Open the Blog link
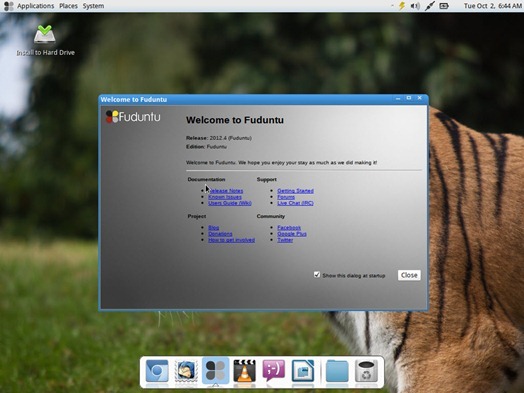 pos(214,228)
